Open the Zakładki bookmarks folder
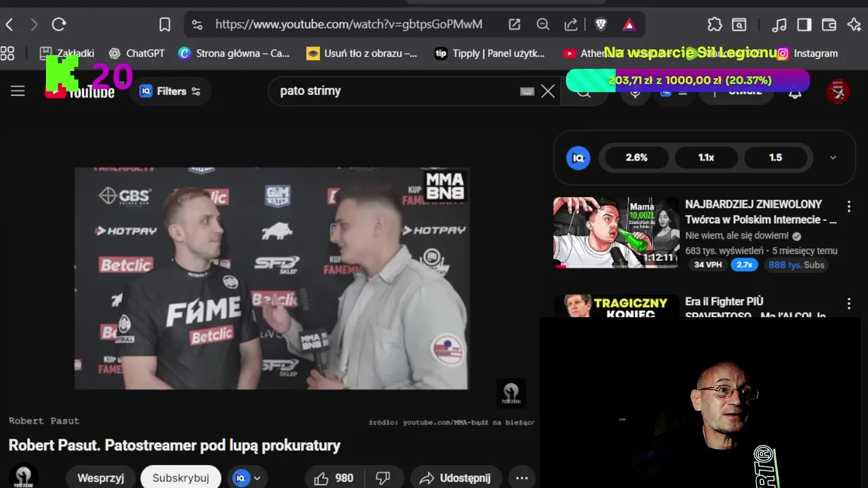The width and height of the screenshot is (868, 488). 67,53
